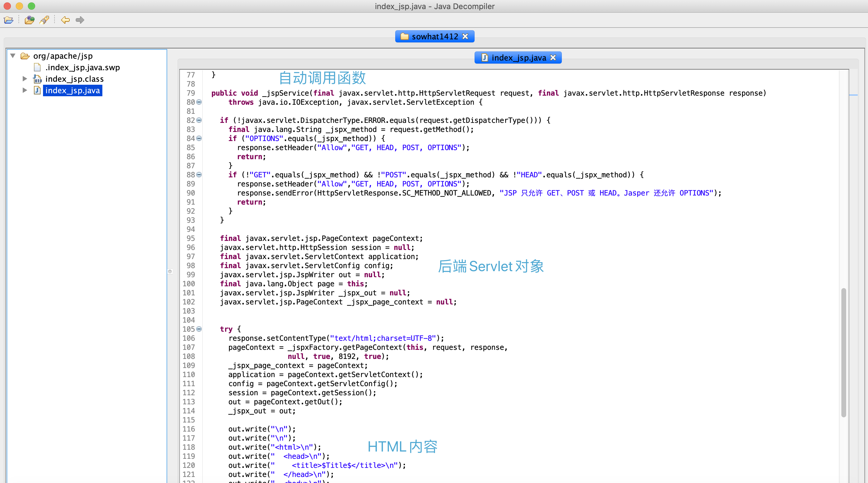Click the macOS close window button
868x483 pixels.
7,6
